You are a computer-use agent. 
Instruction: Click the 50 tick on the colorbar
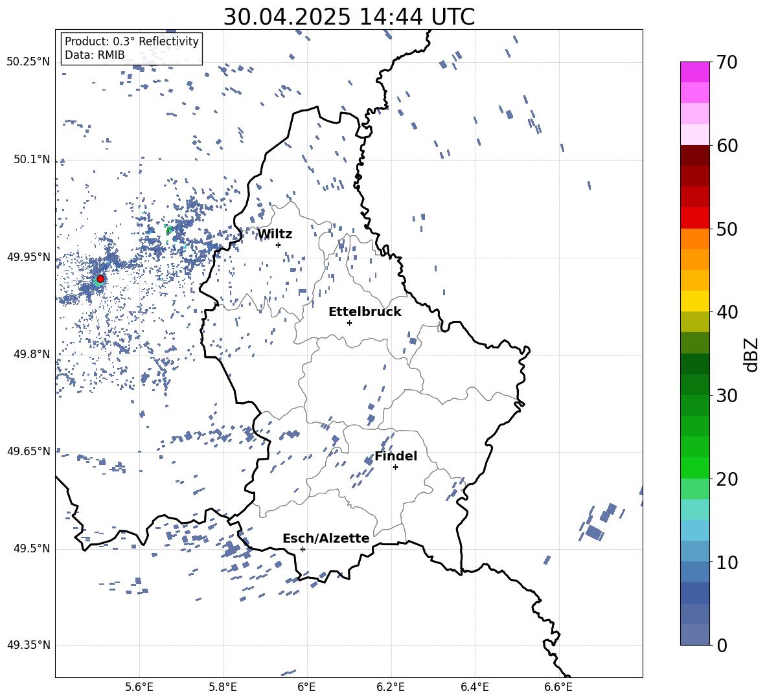click(726, 229)
